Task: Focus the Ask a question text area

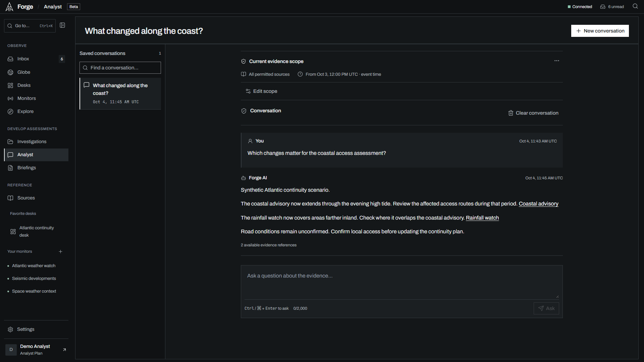Action: [x=401, y=282]
